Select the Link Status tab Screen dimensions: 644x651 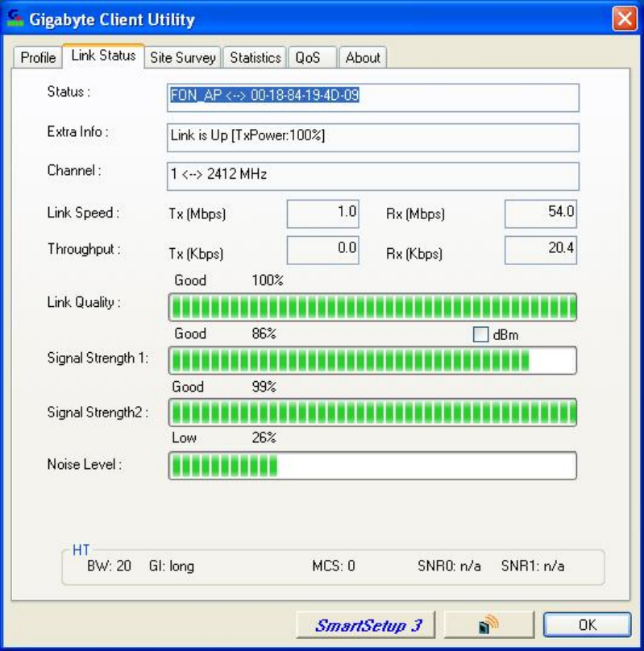[x=103, y=56]
